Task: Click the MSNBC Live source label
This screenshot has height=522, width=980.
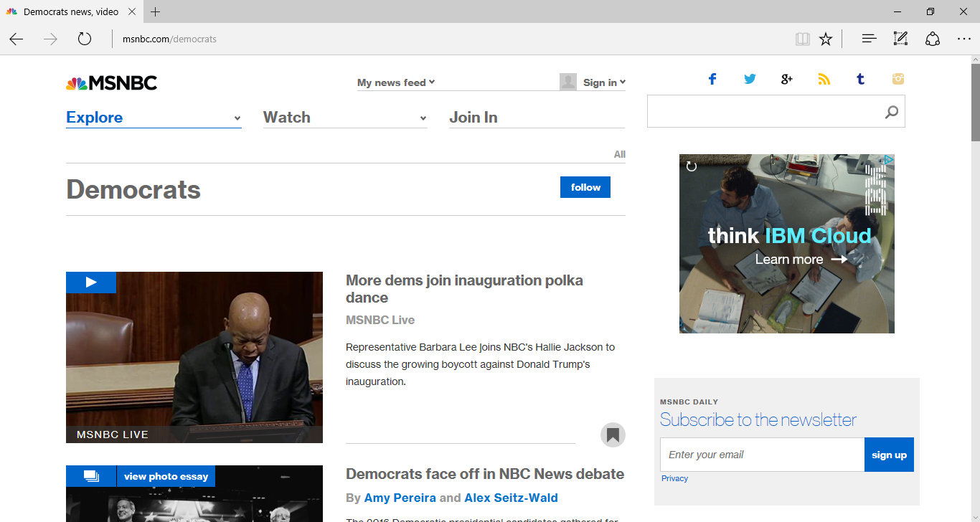Action: pos(380,320)
